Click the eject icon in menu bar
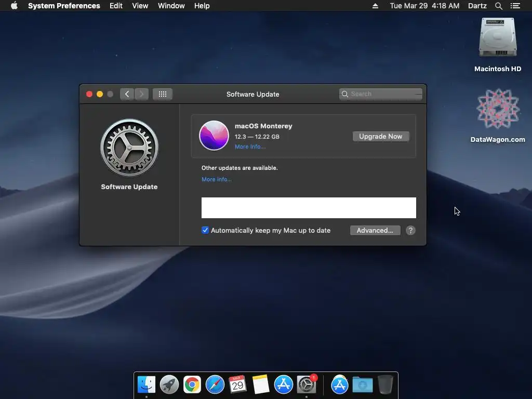 click(375, 6)
